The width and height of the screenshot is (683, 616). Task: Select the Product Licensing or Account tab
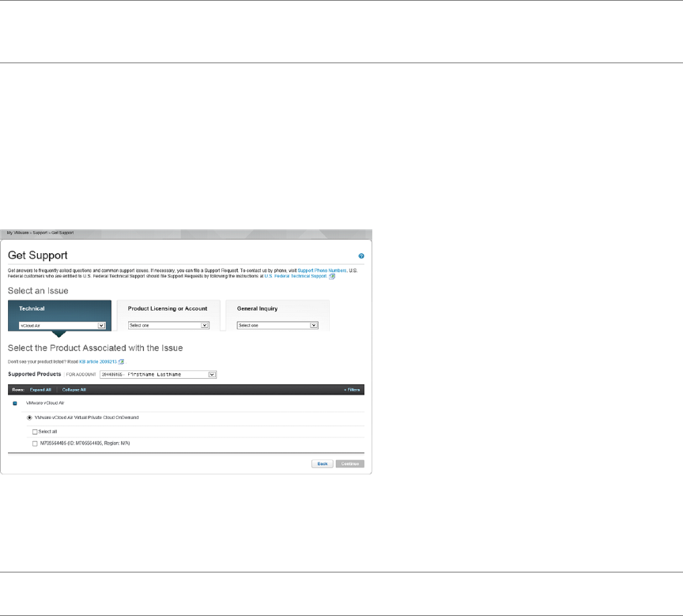click(168, 316)
